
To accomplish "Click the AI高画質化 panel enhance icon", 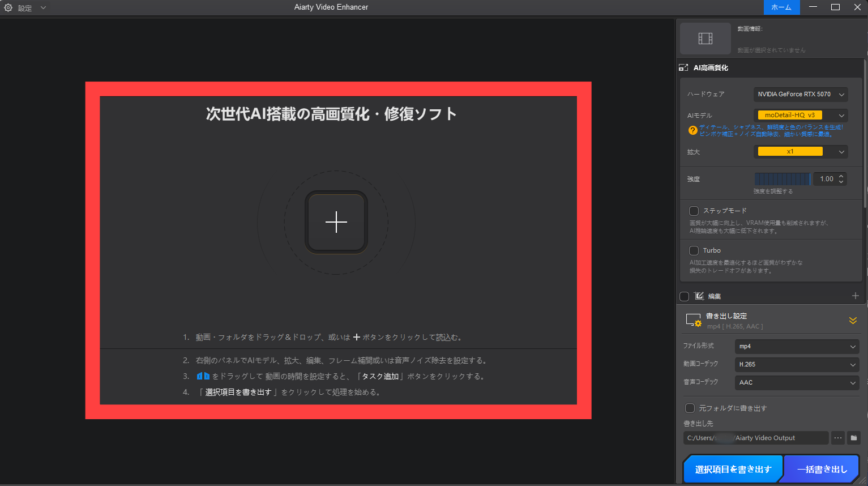I will 683,67.
